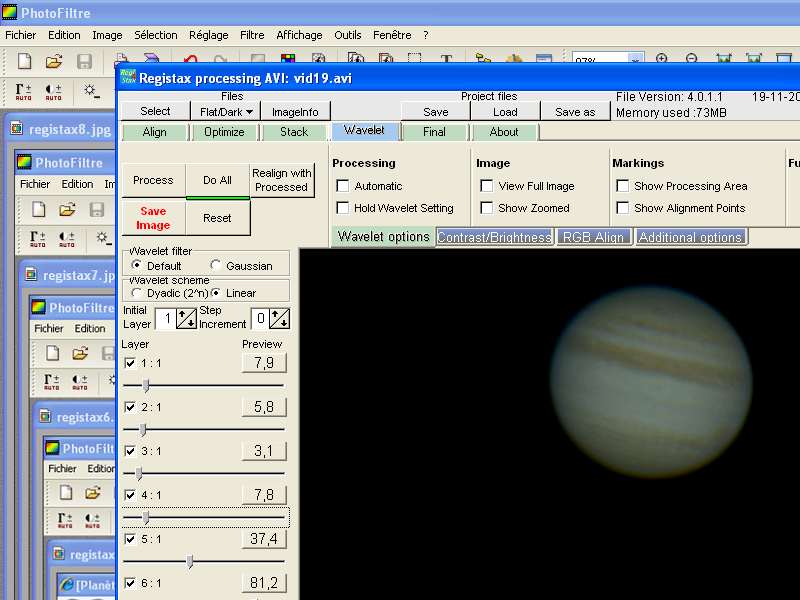800x600 pixels.
Task: Click the New document icon in top toolbar
Action: click(25, 62)
